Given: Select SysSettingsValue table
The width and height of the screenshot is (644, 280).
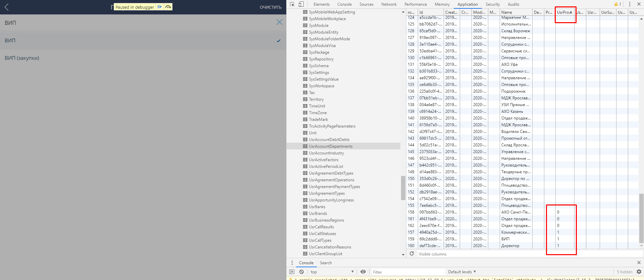Looking at the screenshot, I should (x=324, y=79).
